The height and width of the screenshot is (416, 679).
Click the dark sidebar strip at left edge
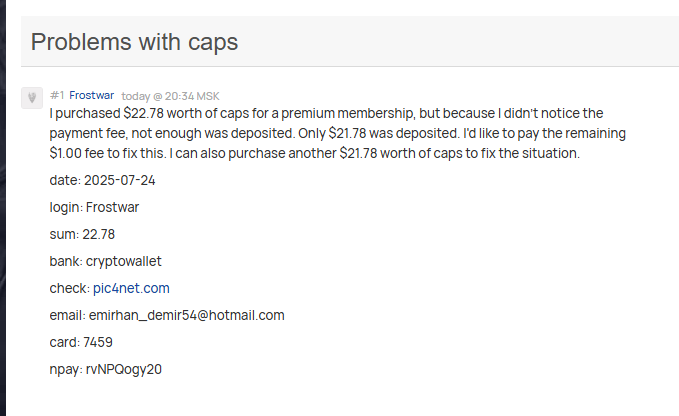3,208
